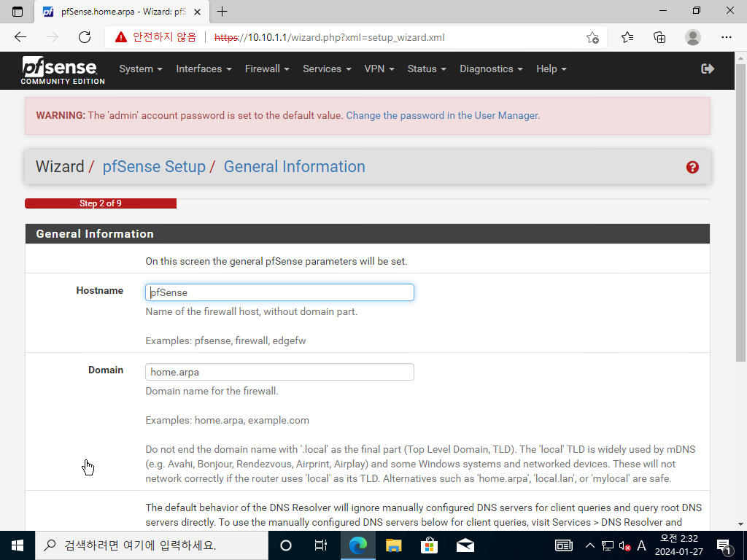
Task: Click the network status tray icon
Action: 608,545
